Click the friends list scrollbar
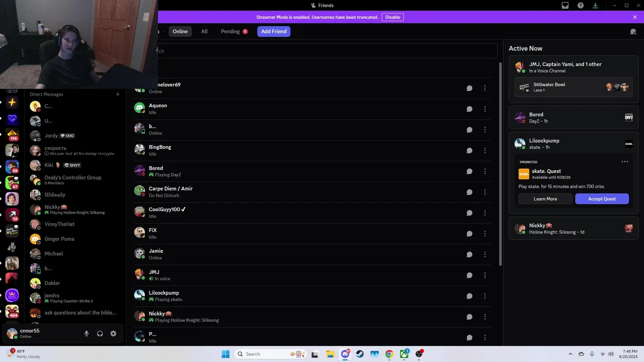This screenshot has width=644, height=362. pyautogui.click(x=500, y=164)
